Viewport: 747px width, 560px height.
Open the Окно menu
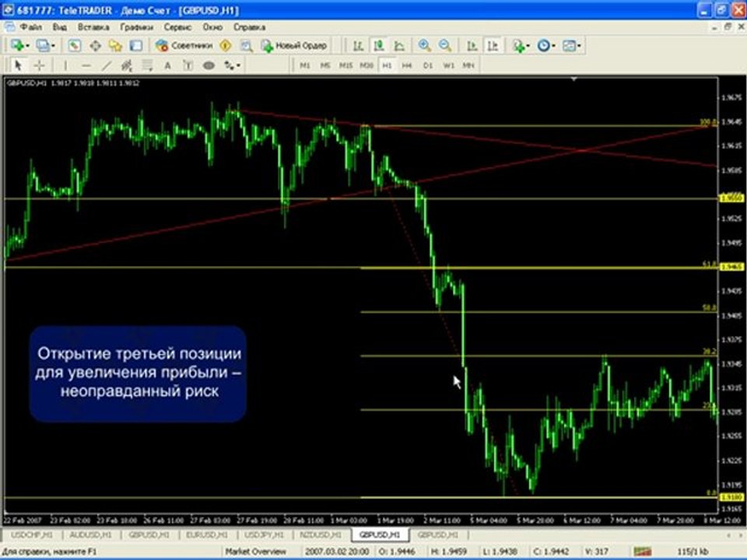212,27
